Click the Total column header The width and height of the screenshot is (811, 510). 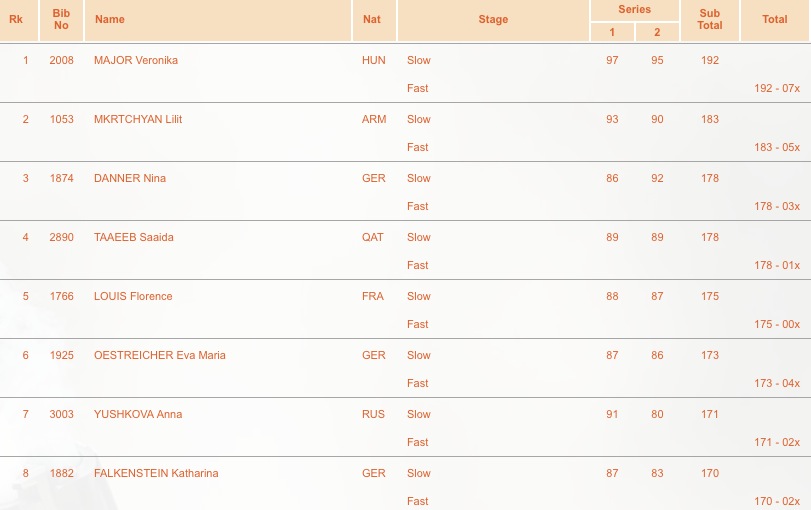(775, 19)
